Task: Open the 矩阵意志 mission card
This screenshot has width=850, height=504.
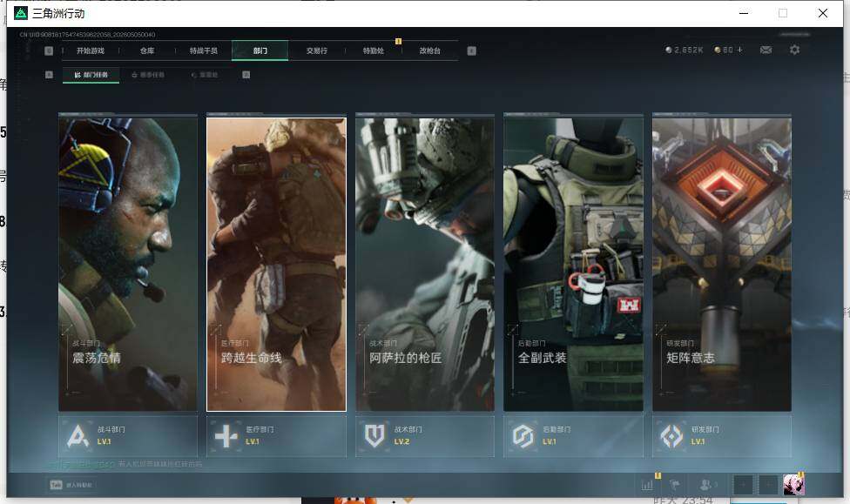Action: pos(722,264)
